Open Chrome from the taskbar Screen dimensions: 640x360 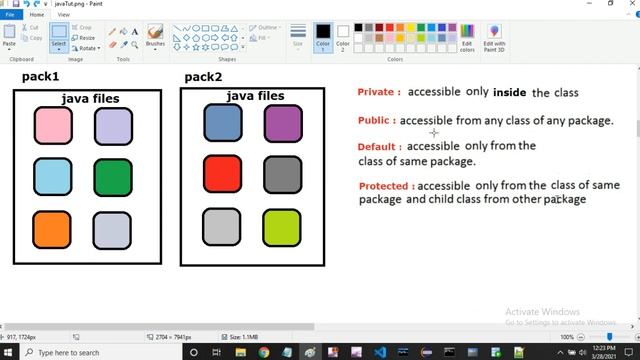pyautogui.click(x=264, y=352)
